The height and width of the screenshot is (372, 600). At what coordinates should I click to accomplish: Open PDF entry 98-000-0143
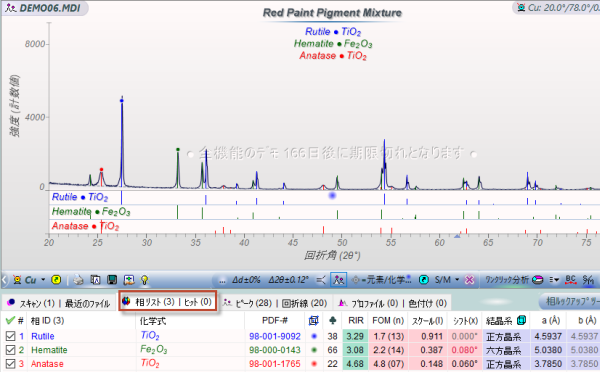[x=275, y=350]
